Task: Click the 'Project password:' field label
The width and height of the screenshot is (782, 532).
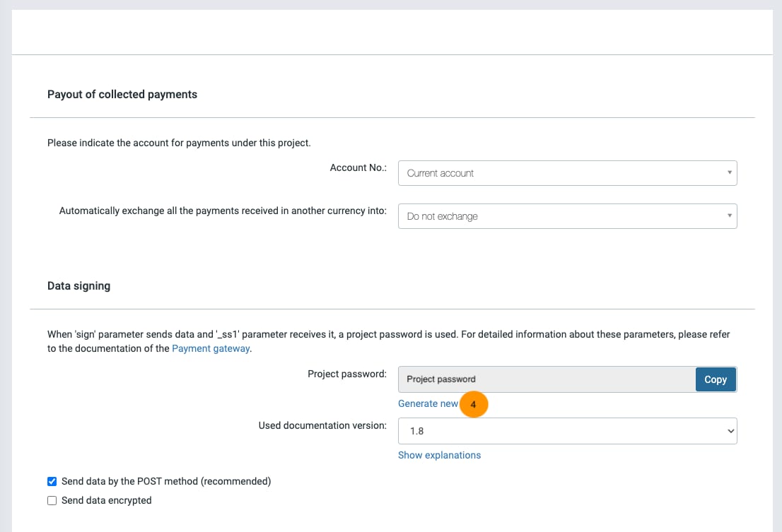Action: click(x=346, y=374)
